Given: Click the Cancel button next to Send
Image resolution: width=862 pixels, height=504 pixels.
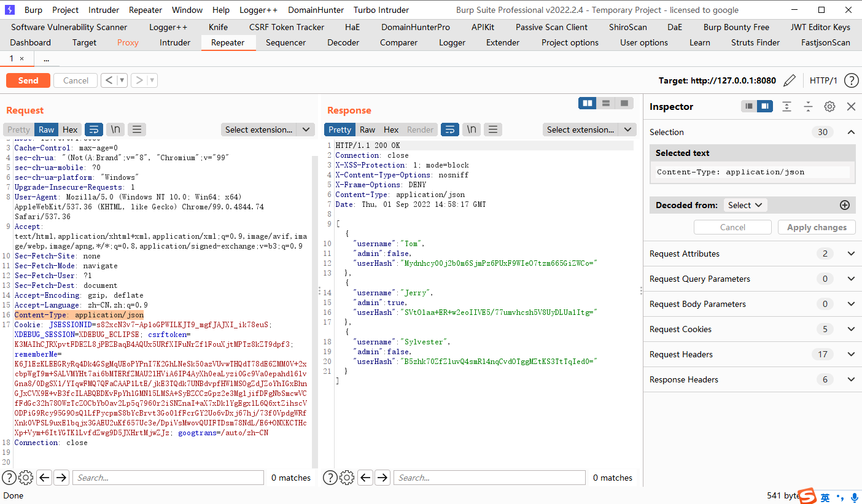Looking at the screenshot, I should [76, 80].
